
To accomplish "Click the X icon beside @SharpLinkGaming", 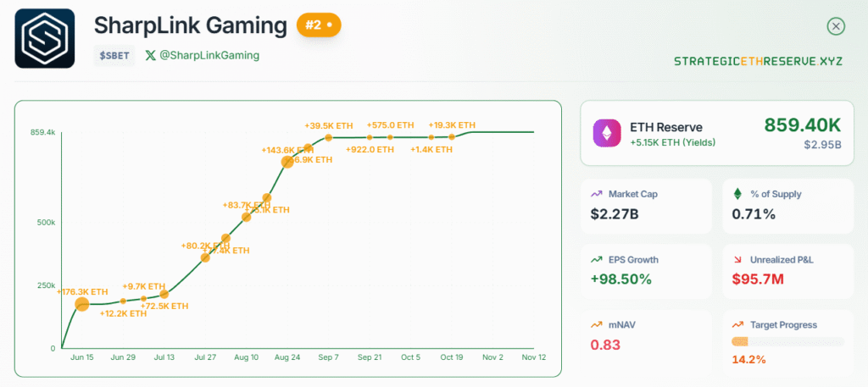I will click(150, 55).
